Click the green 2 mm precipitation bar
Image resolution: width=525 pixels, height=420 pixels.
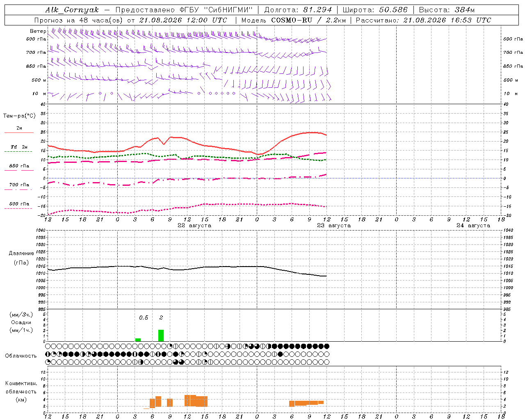pyautogui.click(x=161, y=336)
